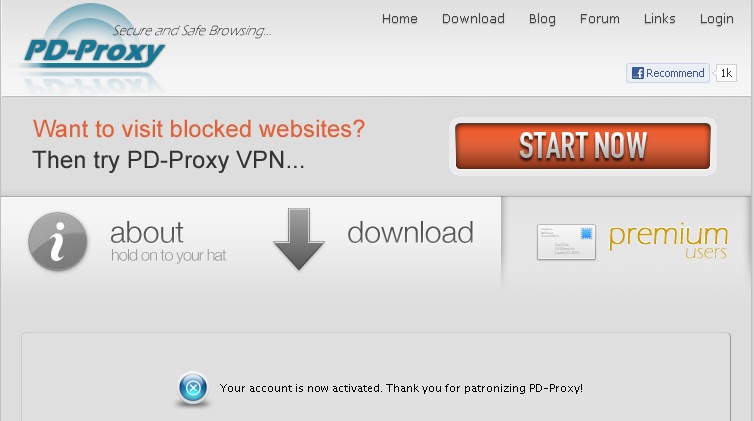
Task: Click the orange START NOW button
Action: [583, 146]
